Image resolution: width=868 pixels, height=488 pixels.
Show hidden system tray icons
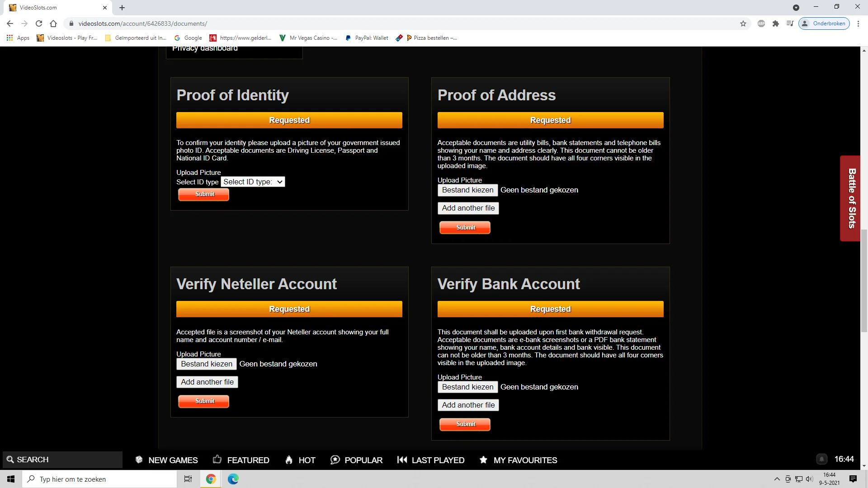777,479
